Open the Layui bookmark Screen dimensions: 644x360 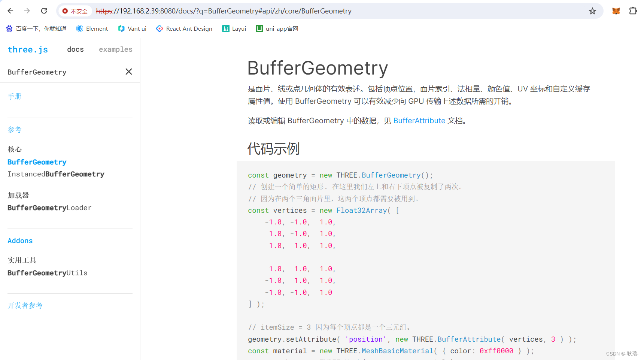point(234,28)
